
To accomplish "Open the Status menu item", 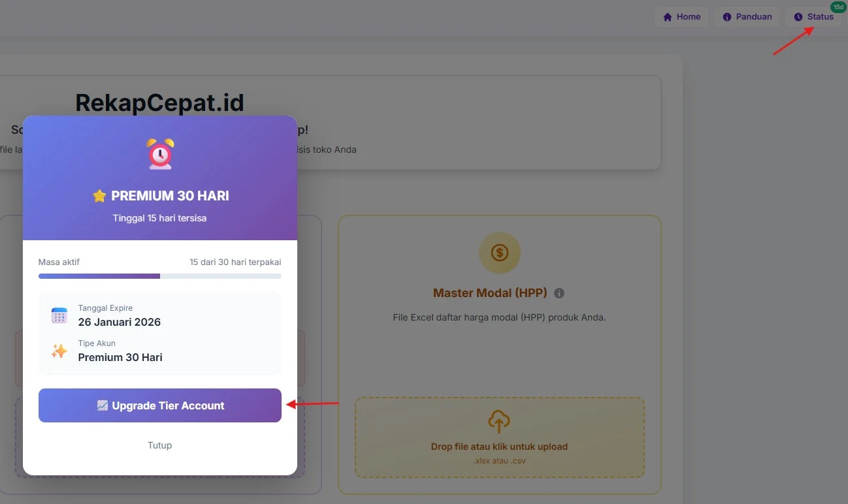I will click(x=813, y=17).
